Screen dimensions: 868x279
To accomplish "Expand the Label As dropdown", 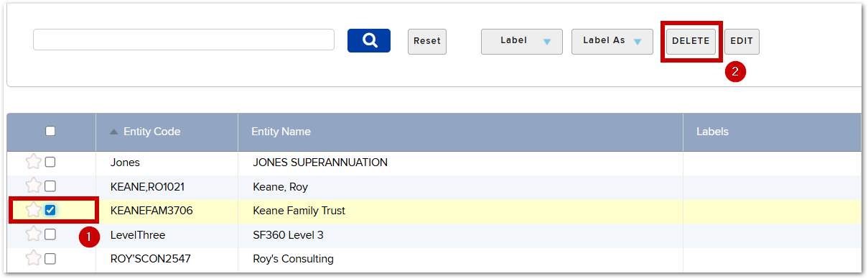I will [x=612, y=41].
